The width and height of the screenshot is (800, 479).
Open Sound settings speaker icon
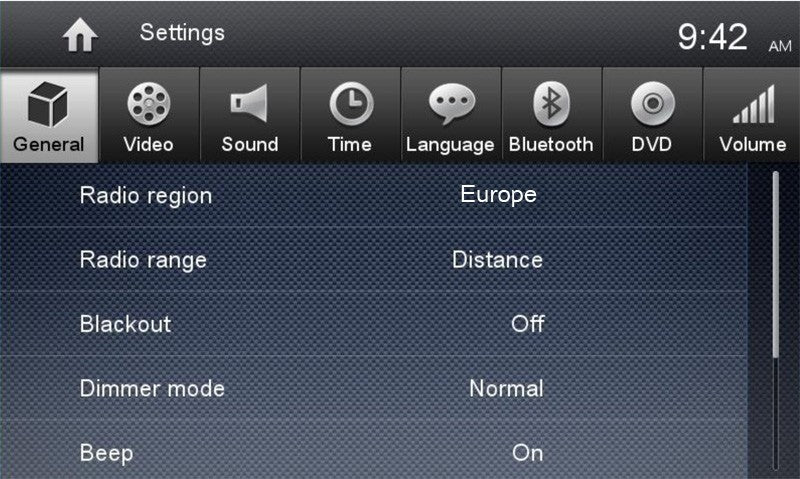pos(249,106)
